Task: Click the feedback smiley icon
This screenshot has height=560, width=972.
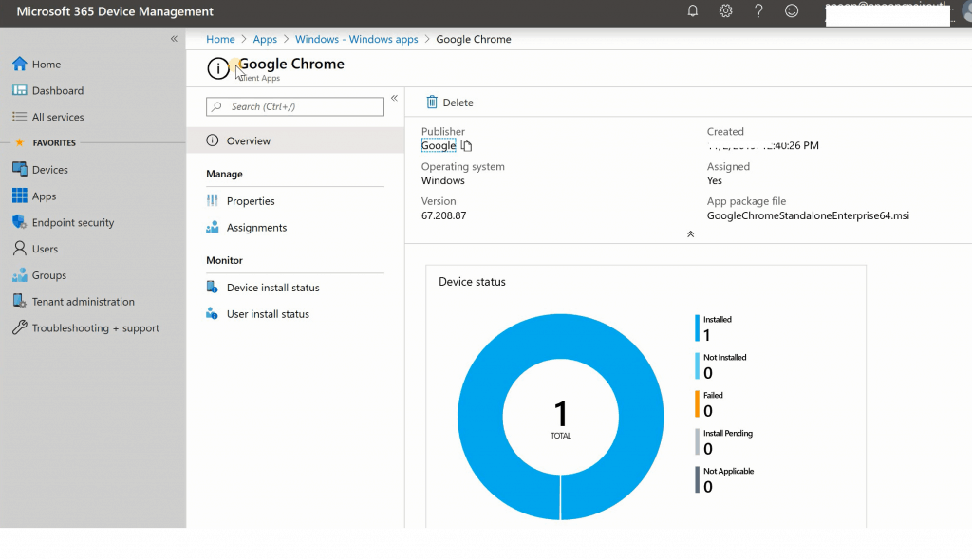Action: [x=792, y=11]
